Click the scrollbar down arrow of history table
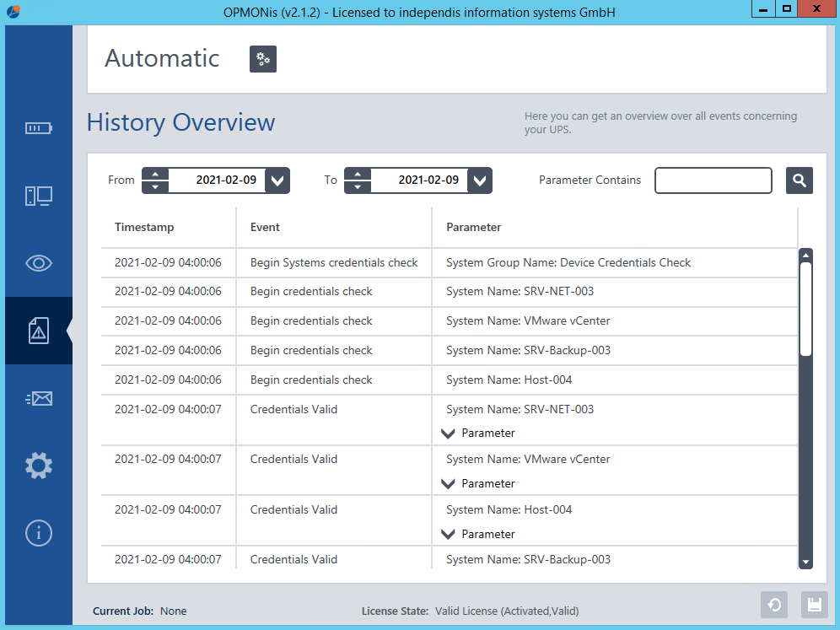840x630 pixels. pos(805,562)
